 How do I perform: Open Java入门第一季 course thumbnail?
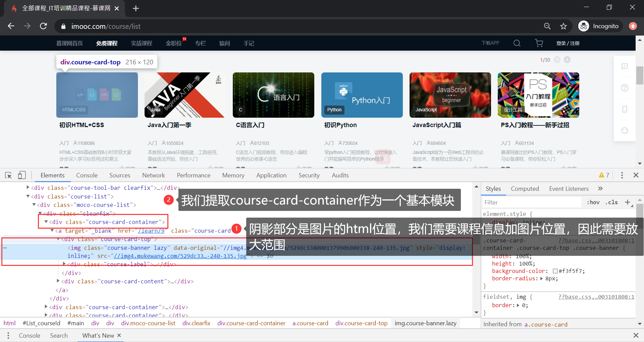coord(185,95)
